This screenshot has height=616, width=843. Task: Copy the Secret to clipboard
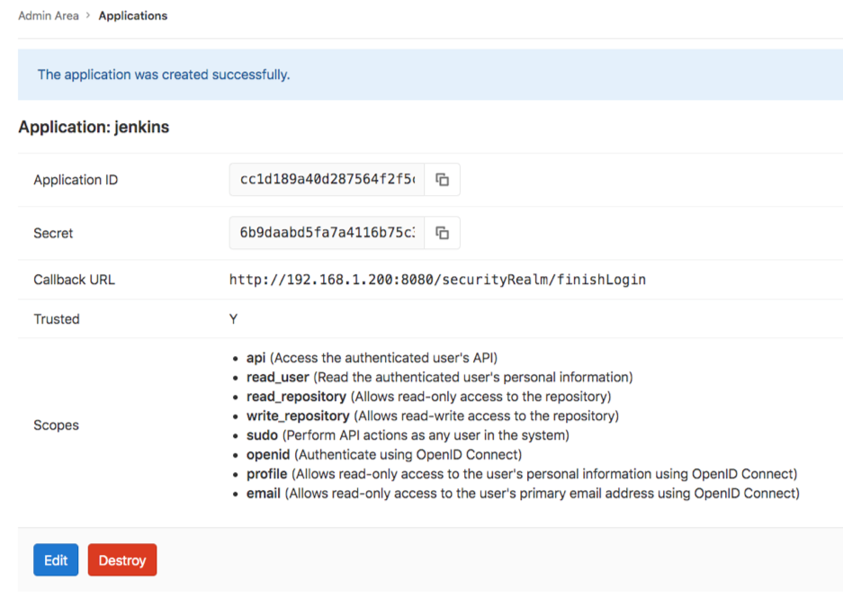tap(443, 233)
